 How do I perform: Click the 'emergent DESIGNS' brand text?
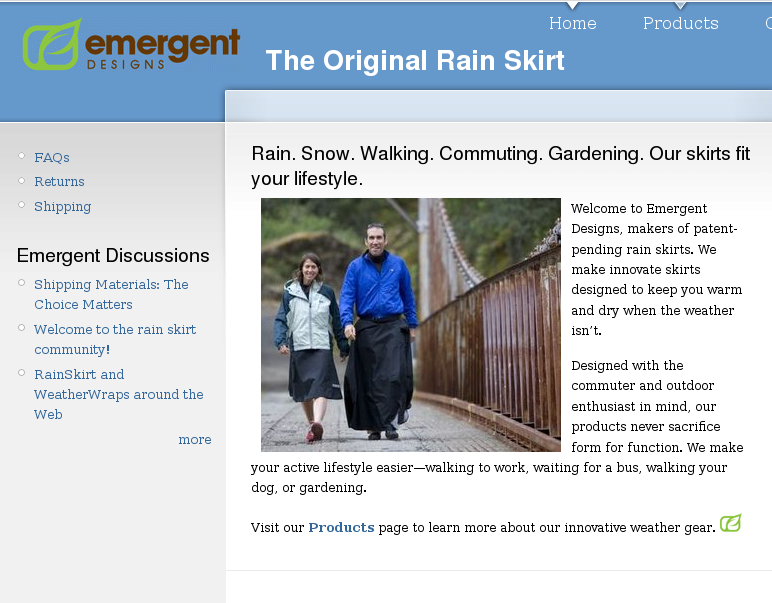[x=162, y=49]
